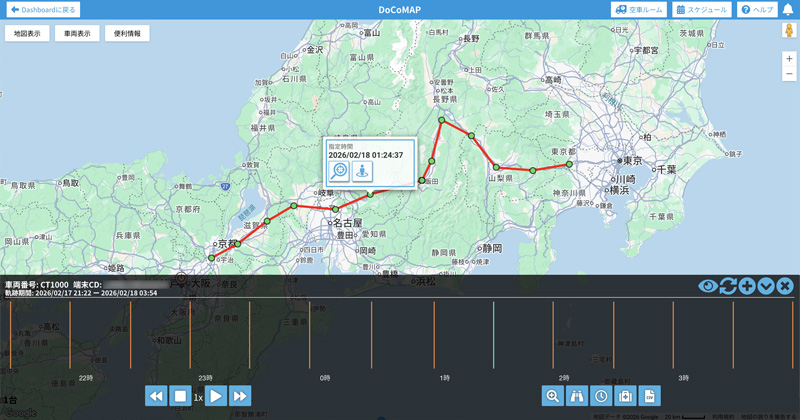The image size is (800, 420).
Task: Click the first-aid kit icon in timeline toolbar
Action: [625, 396]
